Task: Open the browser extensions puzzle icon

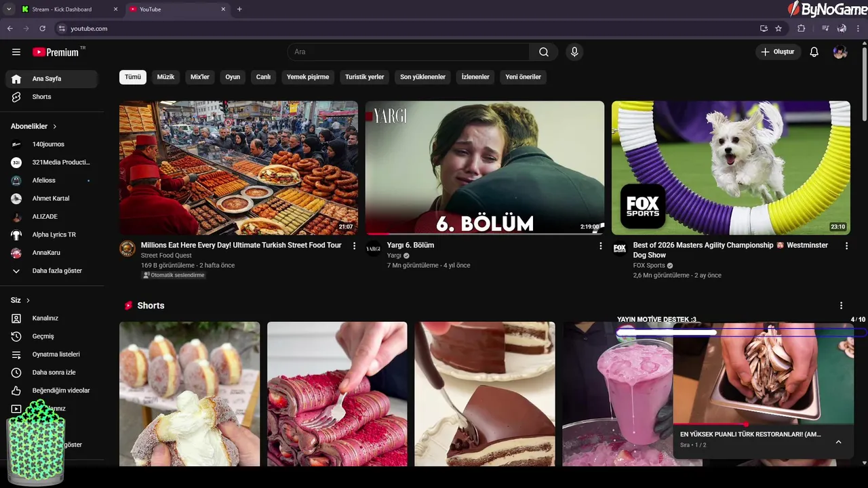Action: click(802, 28)
